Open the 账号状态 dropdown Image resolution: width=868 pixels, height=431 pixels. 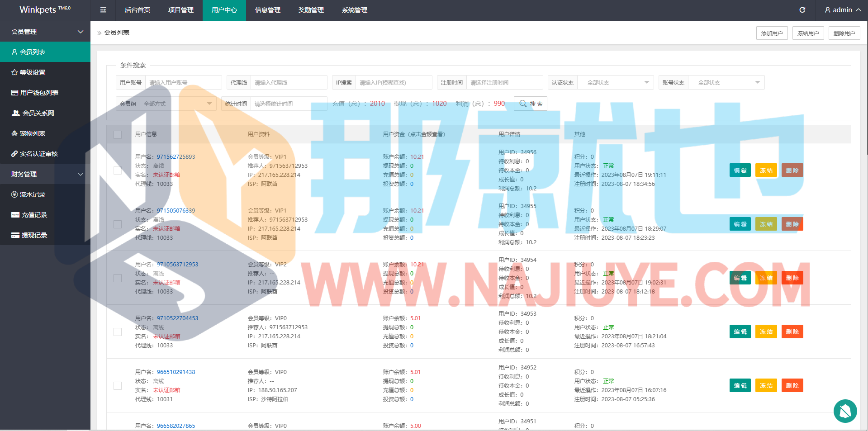[726, 83]
